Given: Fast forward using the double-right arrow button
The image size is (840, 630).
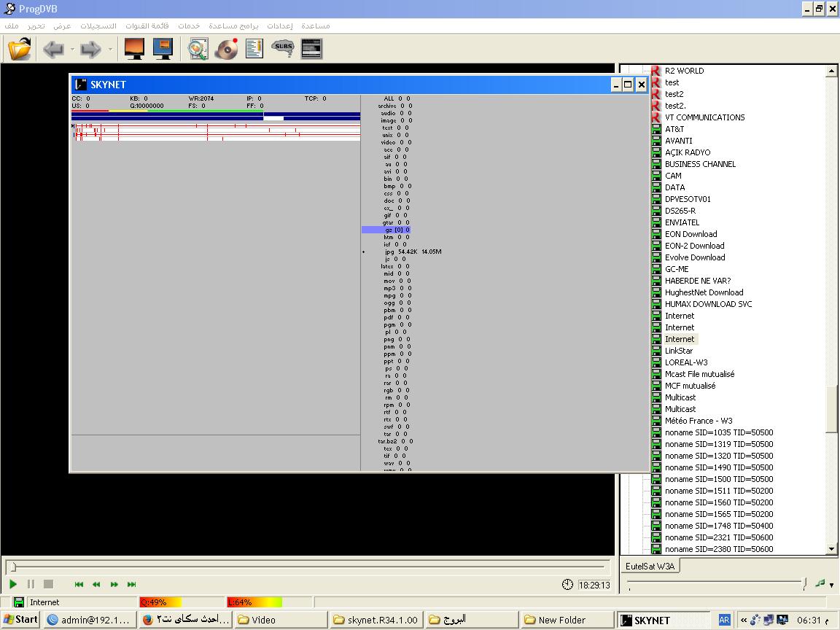Looking at the screenshot, I should (x=114, y=584).
